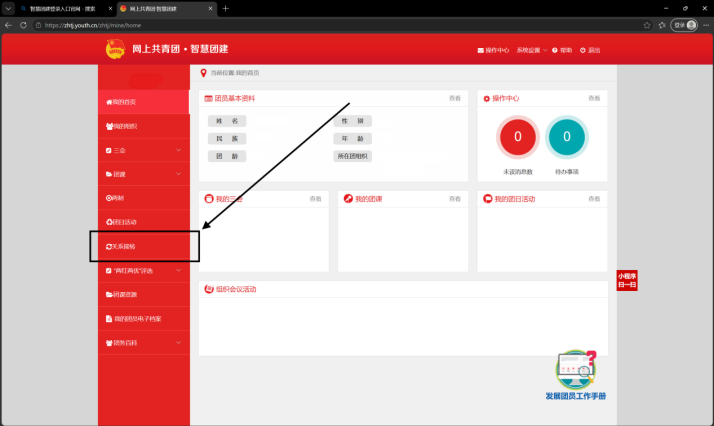Click the 年龄 field label

point(352,138)
